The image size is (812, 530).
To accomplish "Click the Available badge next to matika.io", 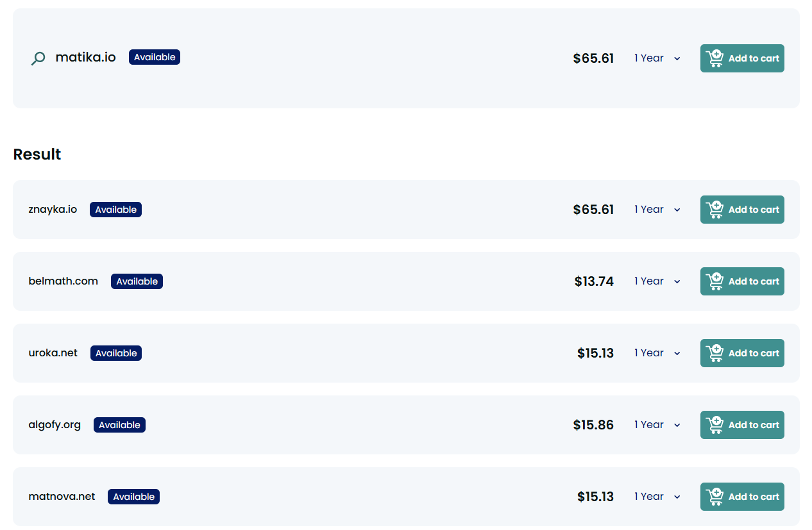I will pyautogui.click(x=155, y=57).
